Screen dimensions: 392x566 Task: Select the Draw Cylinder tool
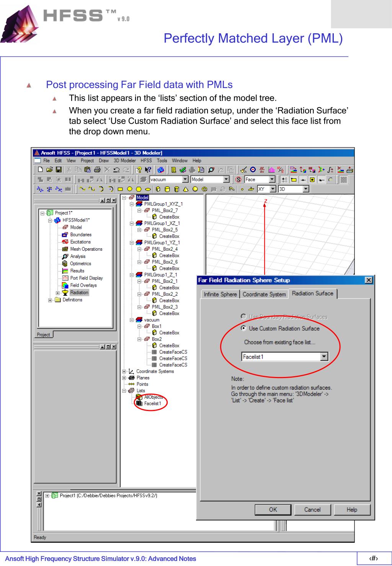click(x=167, y=189)
